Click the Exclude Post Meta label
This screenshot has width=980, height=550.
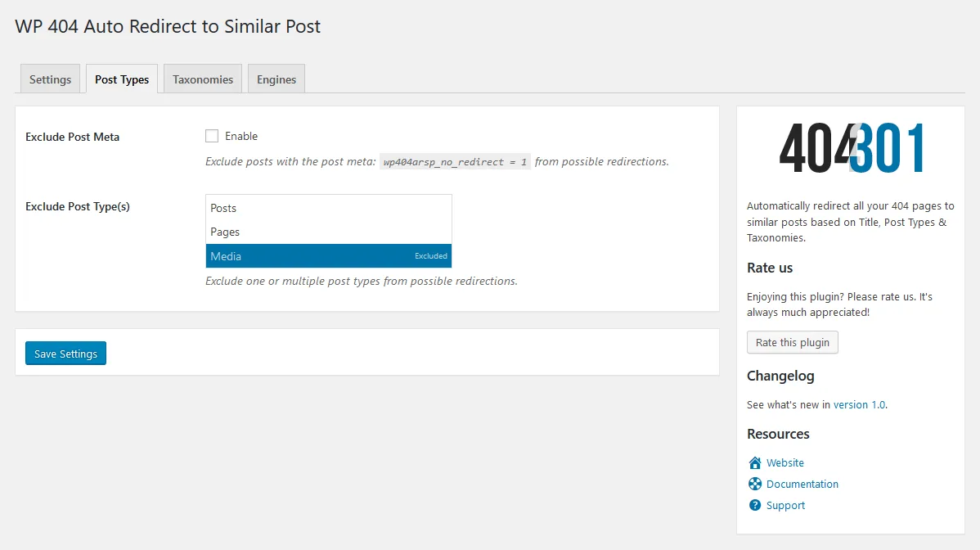73,137
